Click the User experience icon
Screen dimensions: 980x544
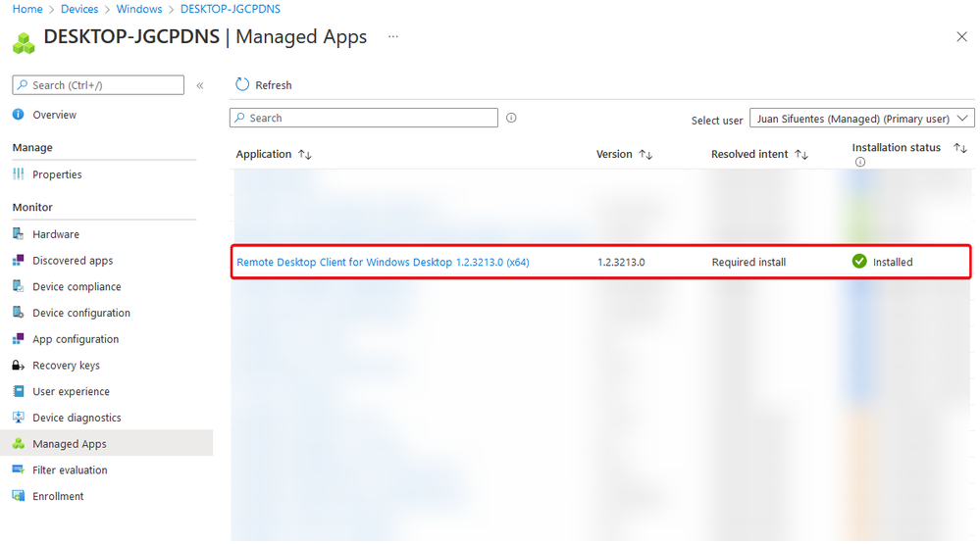click(18, 392)
